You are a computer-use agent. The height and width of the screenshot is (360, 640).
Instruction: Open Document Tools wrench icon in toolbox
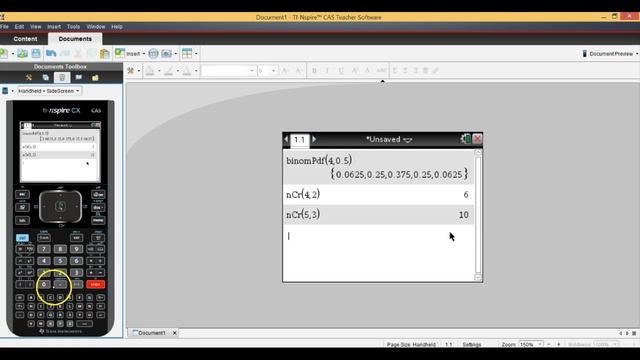pyautogui.click(x=29, y=78)
